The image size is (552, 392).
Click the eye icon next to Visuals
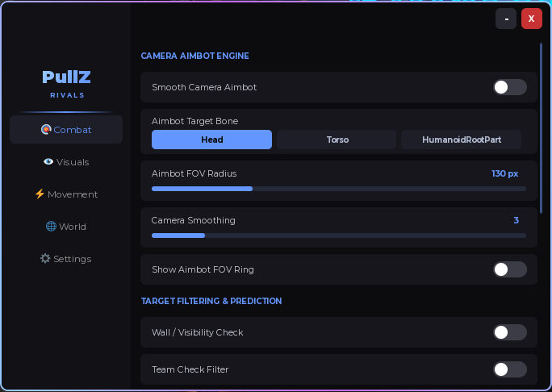pos(48,161)
